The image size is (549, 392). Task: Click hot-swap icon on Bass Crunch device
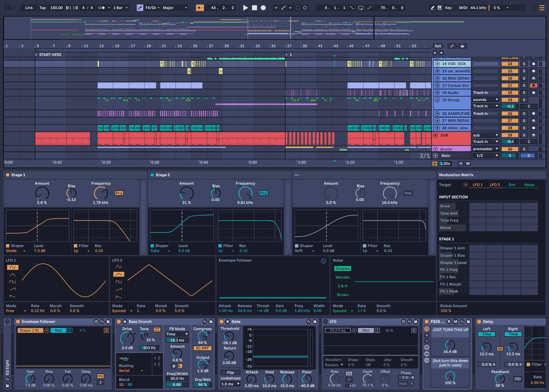(x=205, y=322)
